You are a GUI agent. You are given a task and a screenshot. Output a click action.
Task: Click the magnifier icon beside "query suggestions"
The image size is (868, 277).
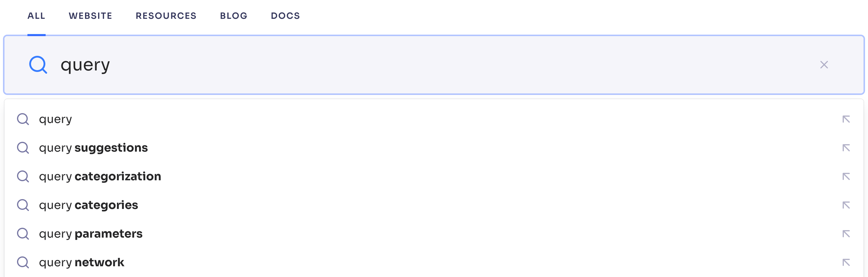(x=23, y=147)
